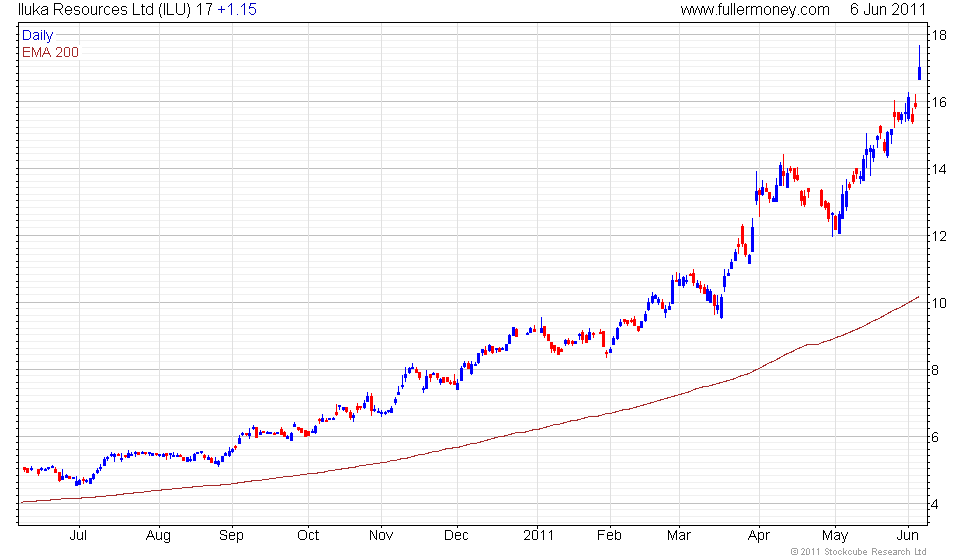
Task: Click the 'Oct' month label on the axis
Action: 308,536
